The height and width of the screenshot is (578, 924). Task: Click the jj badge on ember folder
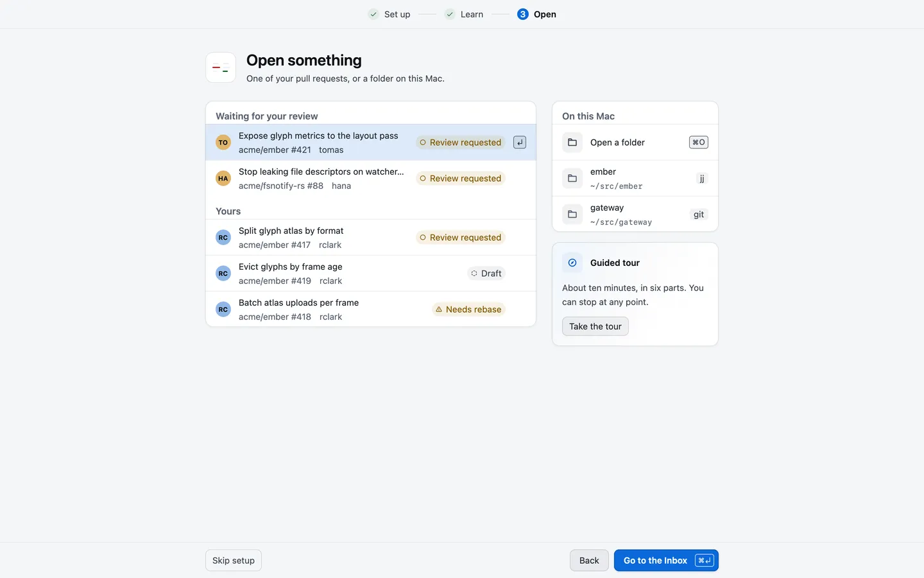click(702, 179)
